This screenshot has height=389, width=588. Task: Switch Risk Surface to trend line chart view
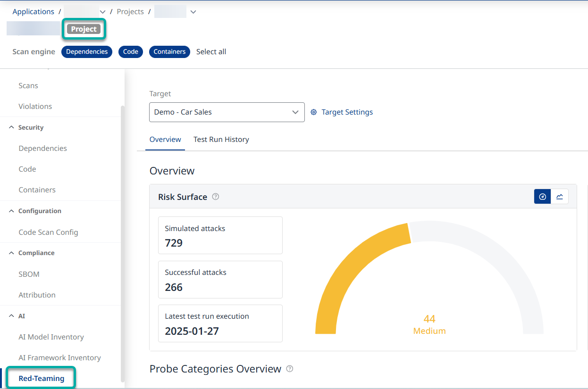click(x=560, y=197)
